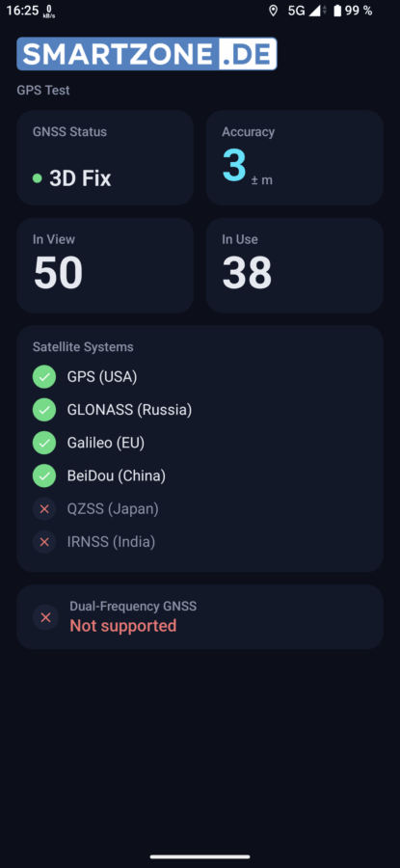
Task: Click the red X next to QZSS (Japan)
Action: point(44,508)
